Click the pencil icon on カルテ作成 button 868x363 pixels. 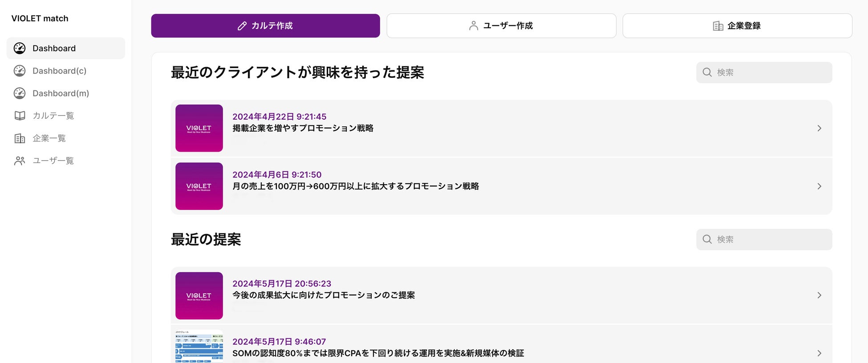pos(242,26)
